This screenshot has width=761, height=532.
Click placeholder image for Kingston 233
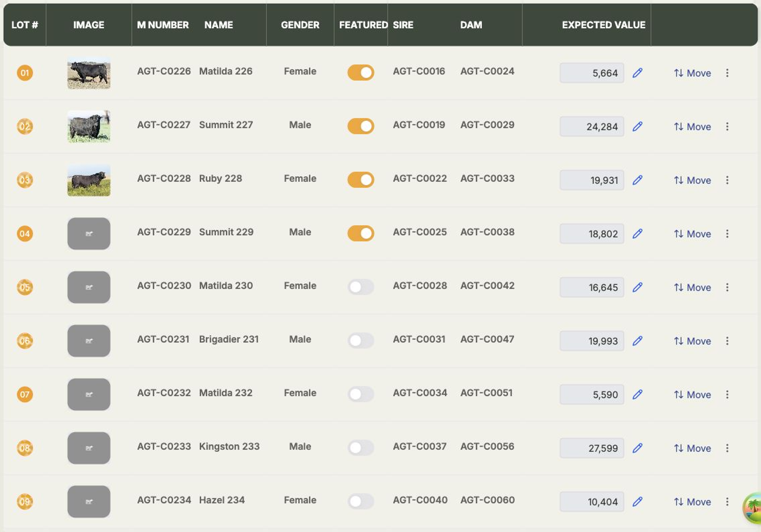click(89, 448)
